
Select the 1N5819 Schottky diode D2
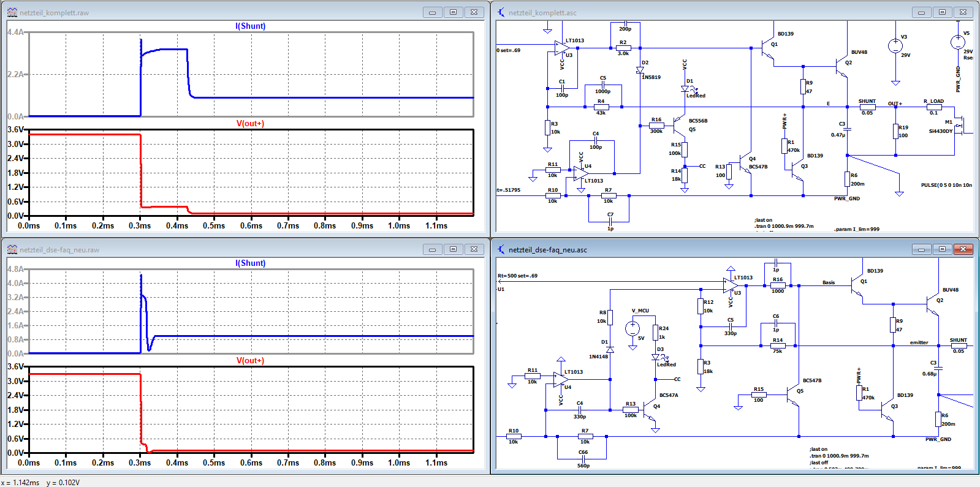640,70
